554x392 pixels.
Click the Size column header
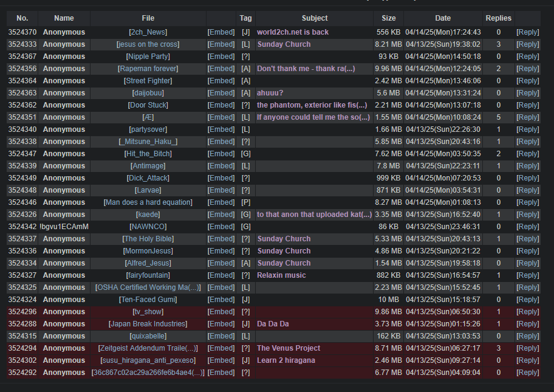click(x=388, y=18)
